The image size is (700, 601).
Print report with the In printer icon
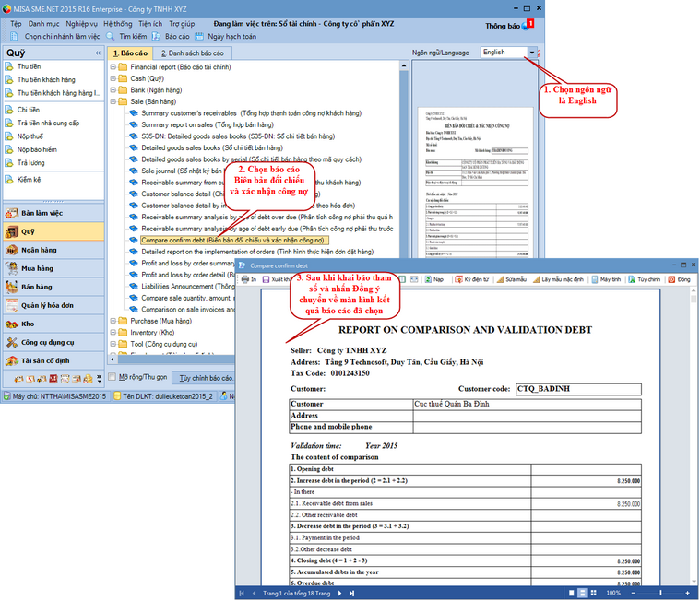[249, 279]
